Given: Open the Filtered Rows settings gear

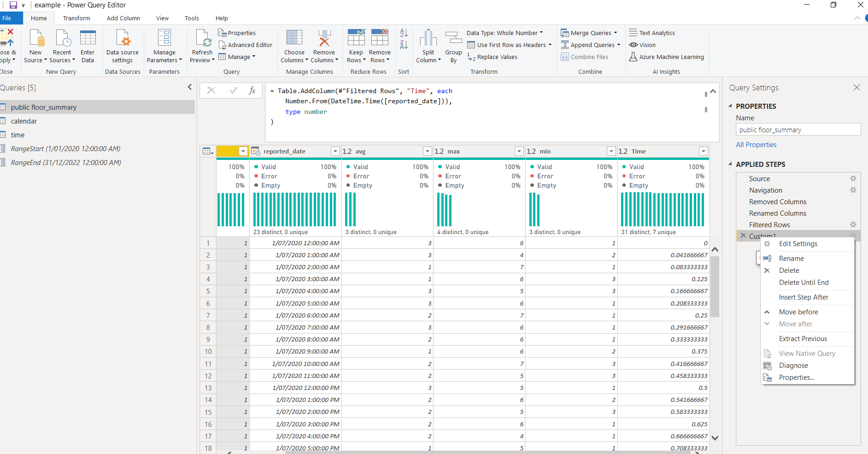Looking at the screenshot, I should click(853, 224).
